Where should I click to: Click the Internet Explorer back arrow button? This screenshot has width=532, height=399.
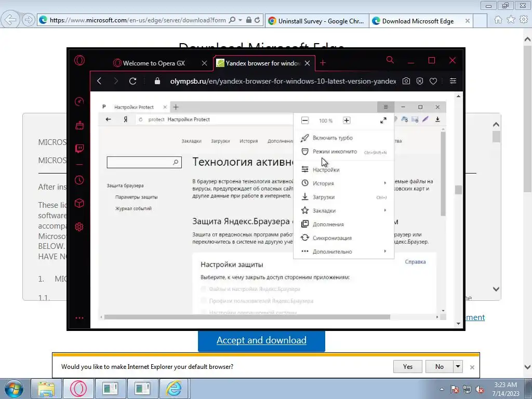coord(10,19)
